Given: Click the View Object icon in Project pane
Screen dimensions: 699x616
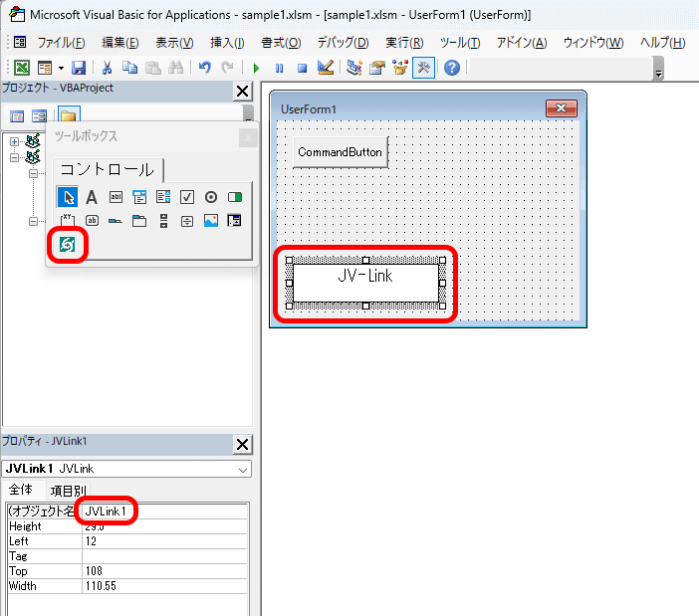Looking at the screenshot, I should coord(39,116).
